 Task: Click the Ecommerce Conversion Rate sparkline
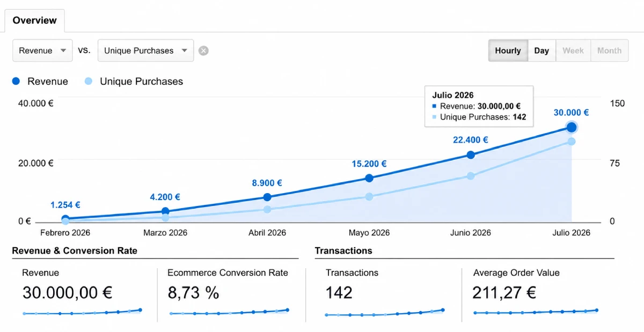pos(229,312)
